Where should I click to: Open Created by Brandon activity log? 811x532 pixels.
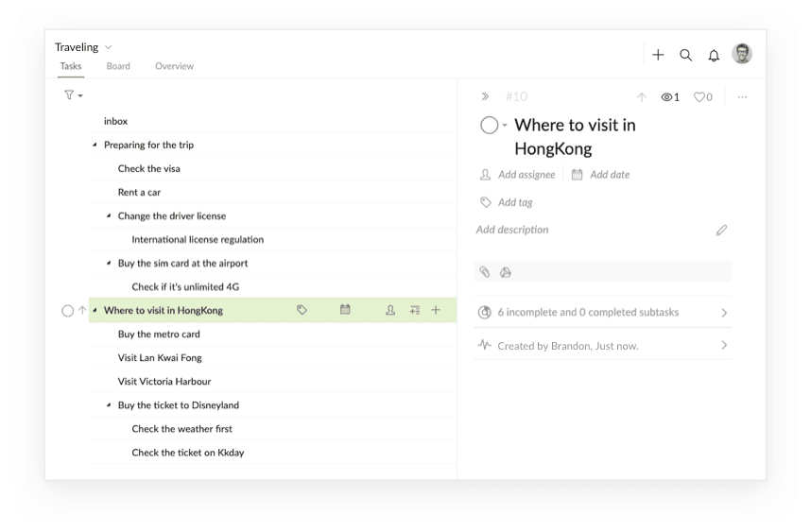(x=602, y=345)
